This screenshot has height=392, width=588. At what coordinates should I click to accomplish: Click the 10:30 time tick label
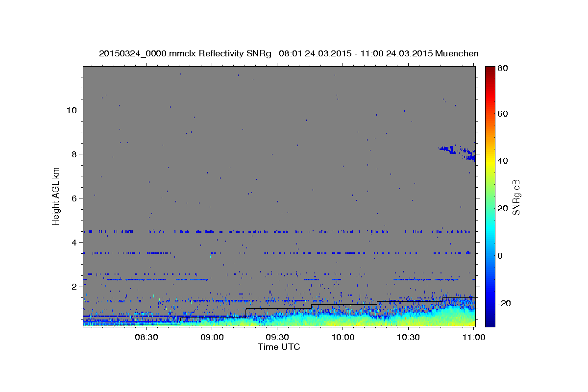408,337
